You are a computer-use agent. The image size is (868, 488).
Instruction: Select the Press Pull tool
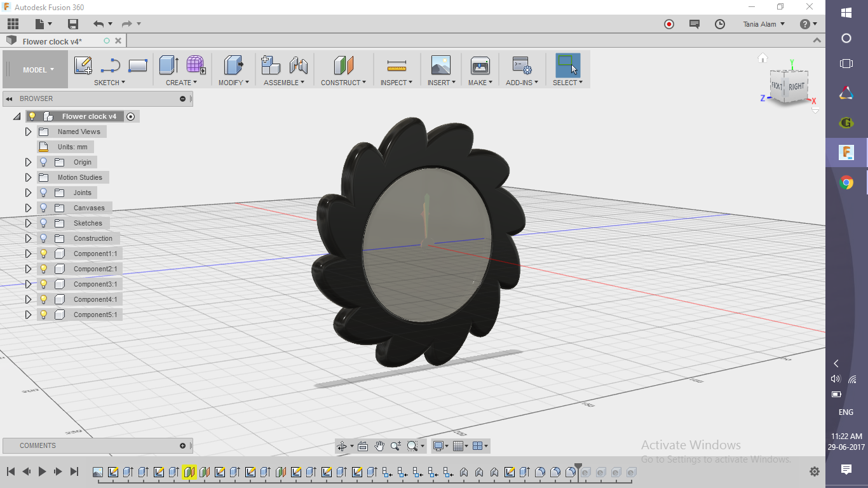[234, 65]
